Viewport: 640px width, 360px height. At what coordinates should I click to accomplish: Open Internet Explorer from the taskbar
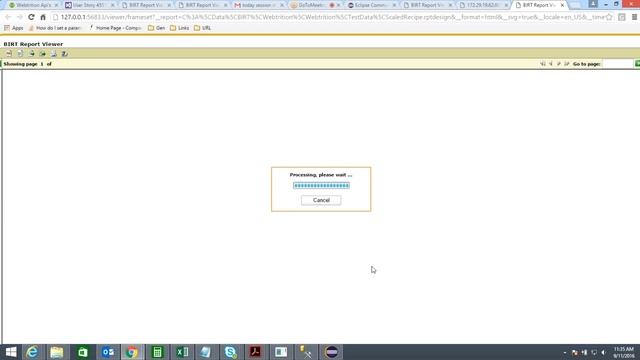point(32,352)
